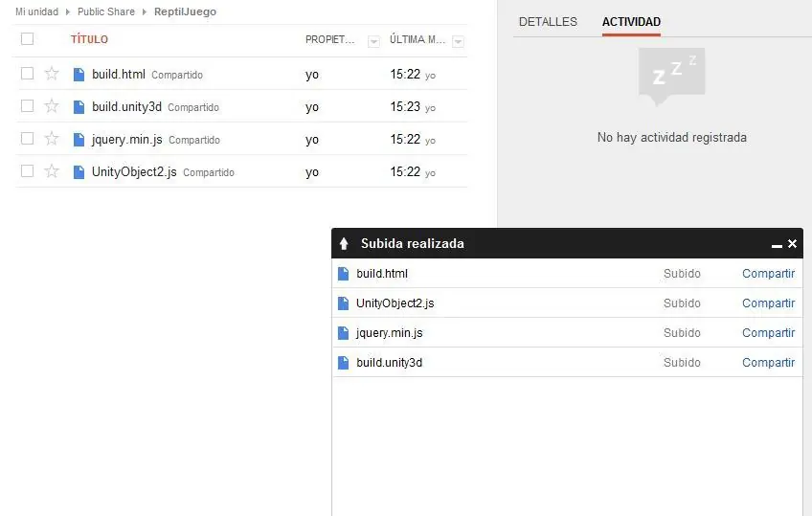Click Subido status for build.html upload

(x=682, y=274)
